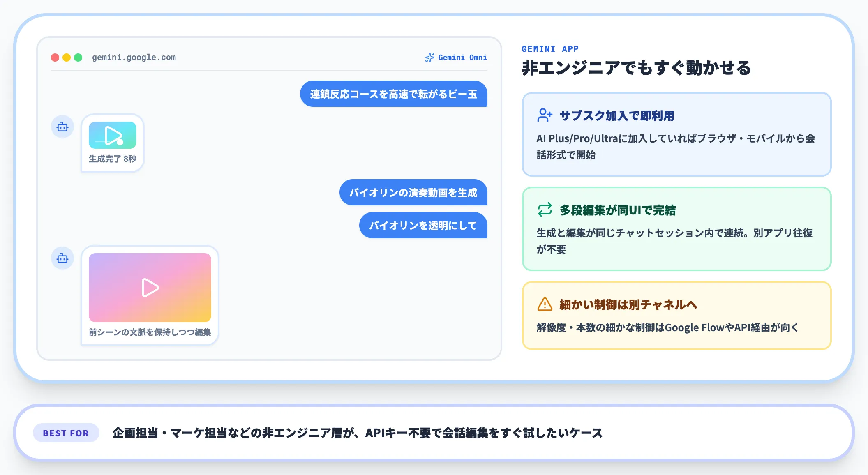Click the 企画担当・マーケ担当 best-for sentence
Image resolution: width=868 pixels, height=475 pixels.
pos(358,433)
